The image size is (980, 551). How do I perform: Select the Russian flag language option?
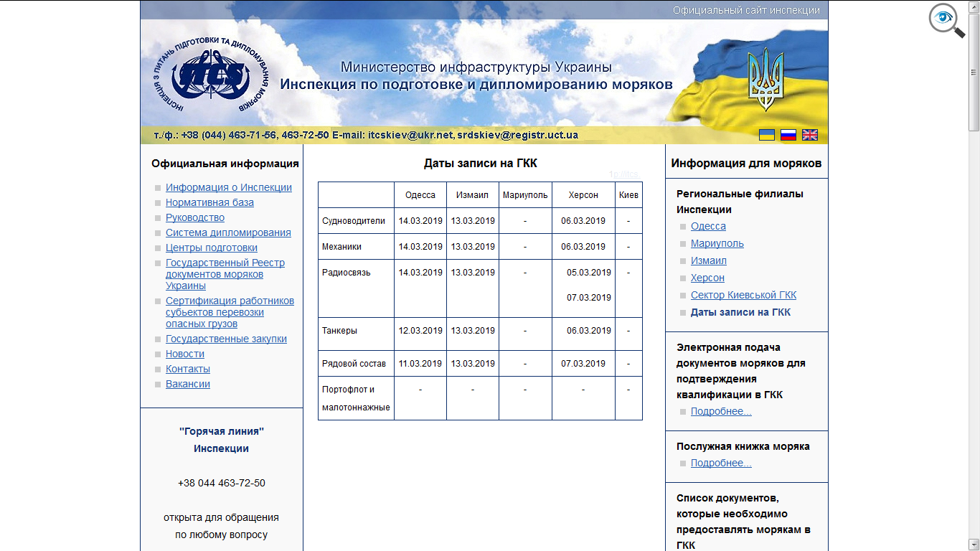(x=788, y=134)
